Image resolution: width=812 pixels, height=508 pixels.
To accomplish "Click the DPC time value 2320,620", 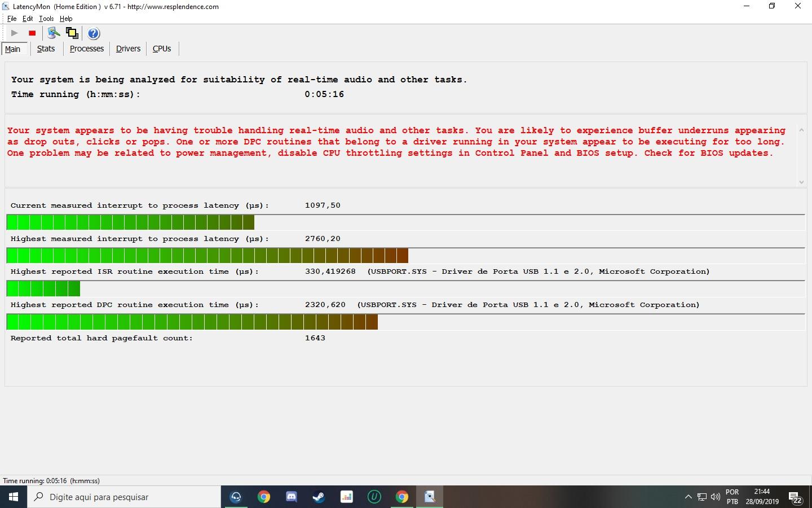I will [x=325, y=305].
